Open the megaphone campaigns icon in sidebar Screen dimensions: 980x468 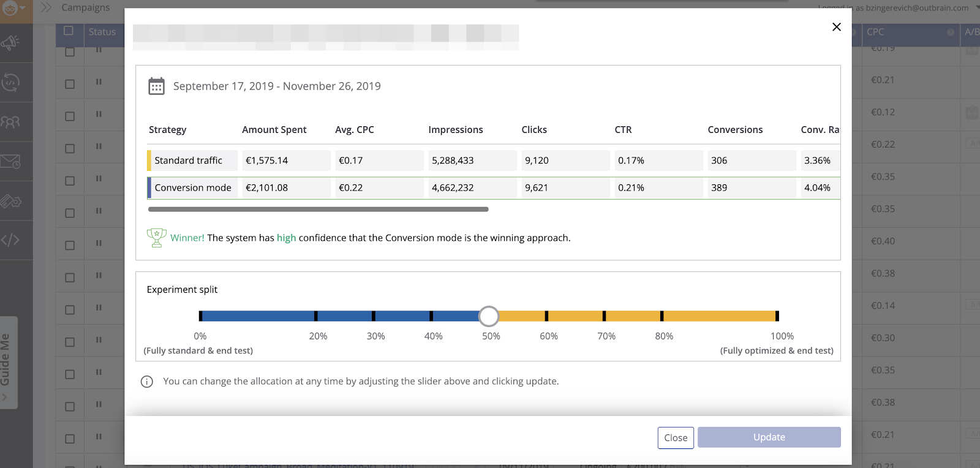[10, 43]
